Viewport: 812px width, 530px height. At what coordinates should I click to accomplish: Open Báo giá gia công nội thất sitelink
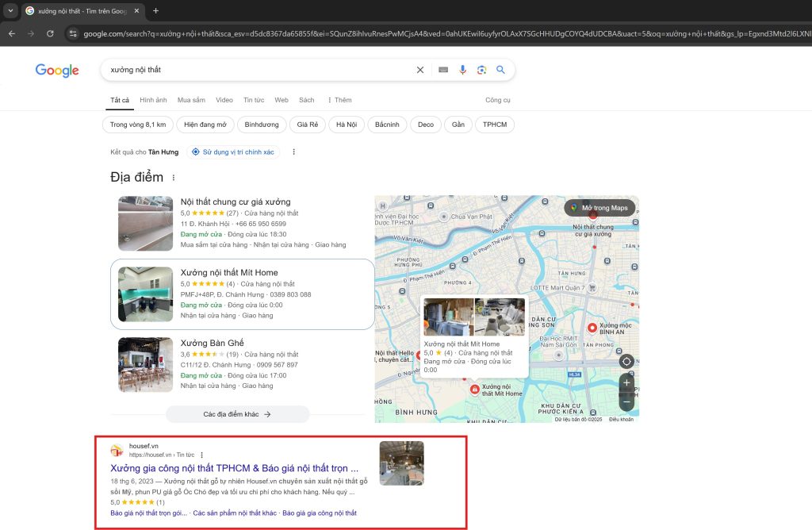[x=320, y=513]
